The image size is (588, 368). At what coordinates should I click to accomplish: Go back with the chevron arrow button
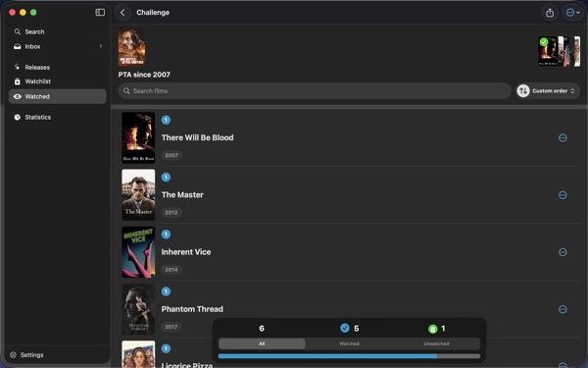[x=122, y=13]
